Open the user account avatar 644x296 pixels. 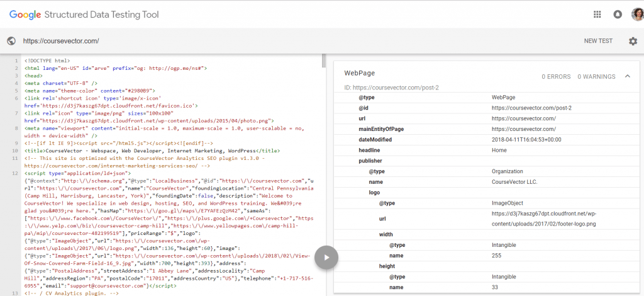[x=638, y=15]
